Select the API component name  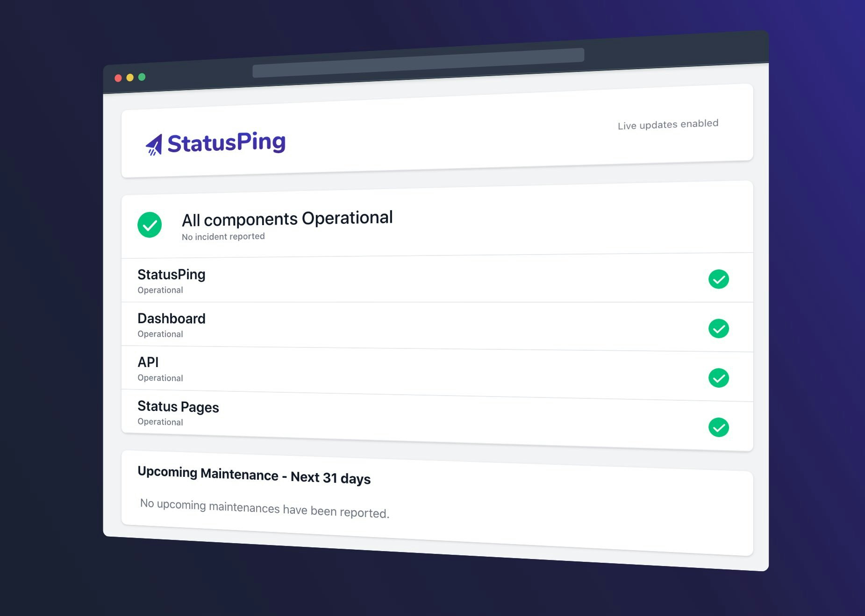[x=148, y=362]
